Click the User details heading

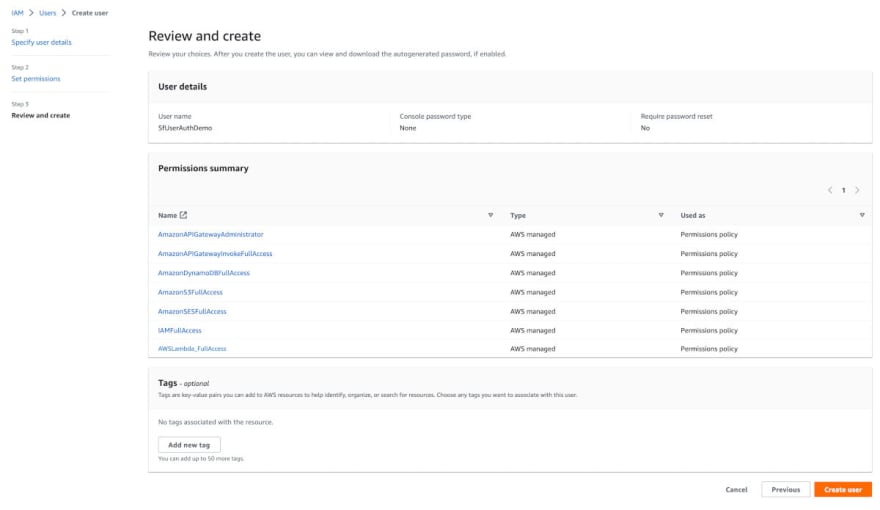(x=182, y=86)
